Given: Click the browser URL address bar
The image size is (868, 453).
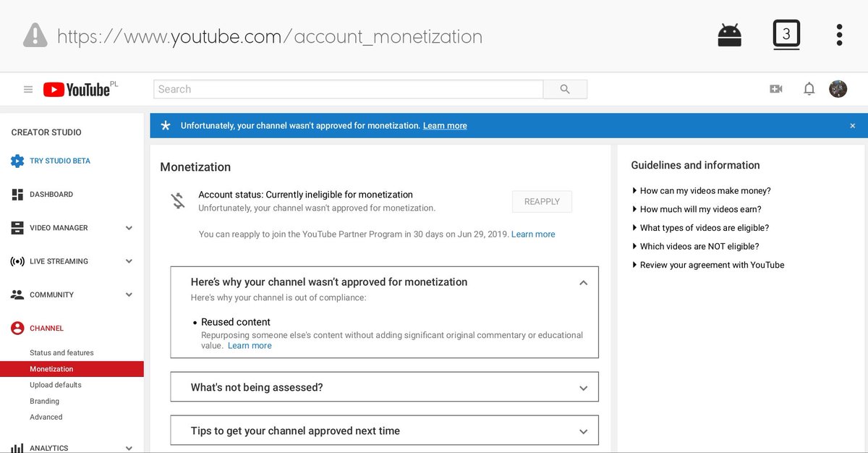Looking at the screenshot, I should click(x=269, y=36).
